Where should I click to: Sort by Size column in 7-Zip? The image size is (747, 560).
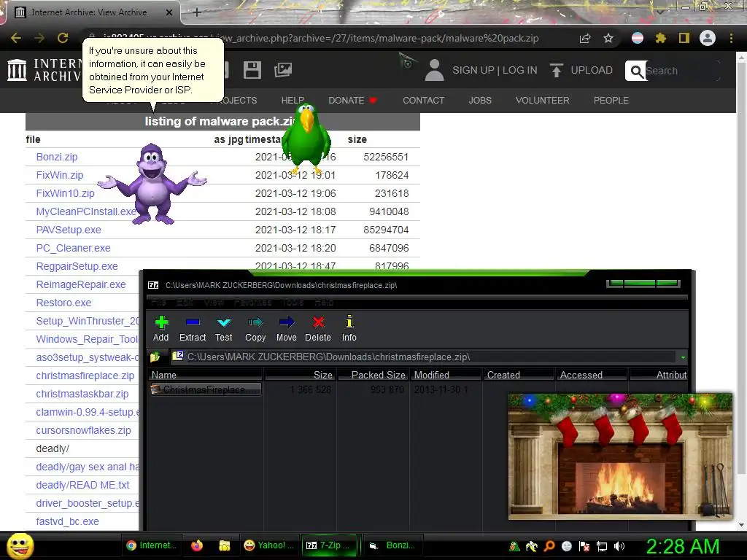pyautogui.click(x=300, y=375)
